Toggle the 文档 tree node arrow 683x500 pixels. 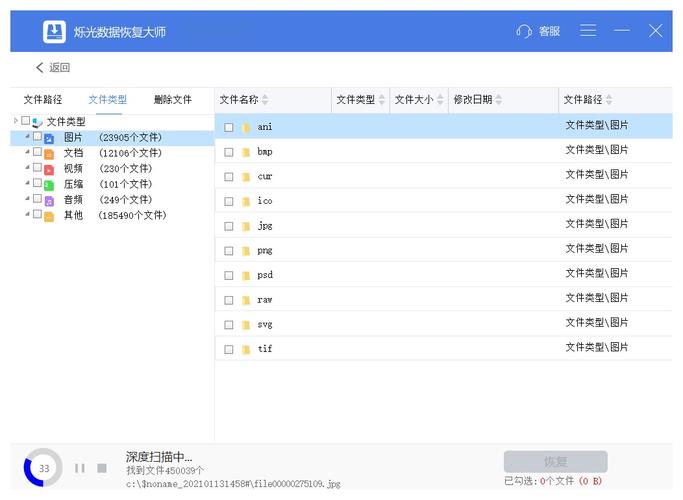pos(27,152)
